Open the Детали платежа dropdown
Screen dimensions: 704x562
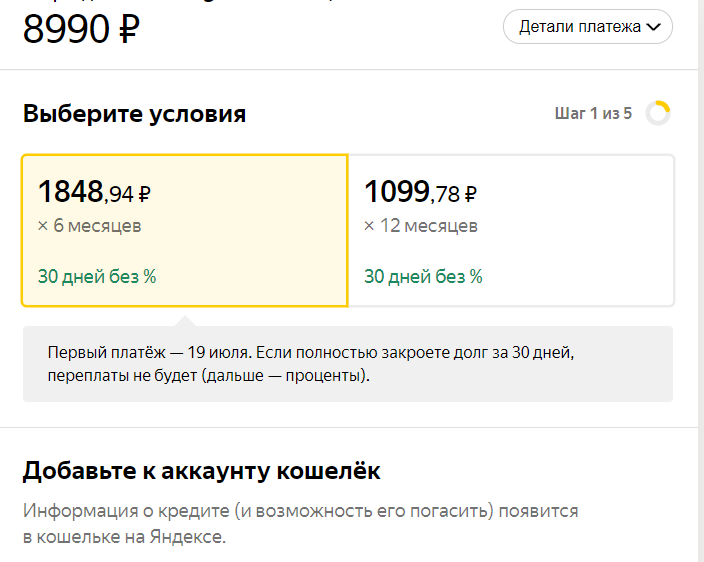coord(588,27)
